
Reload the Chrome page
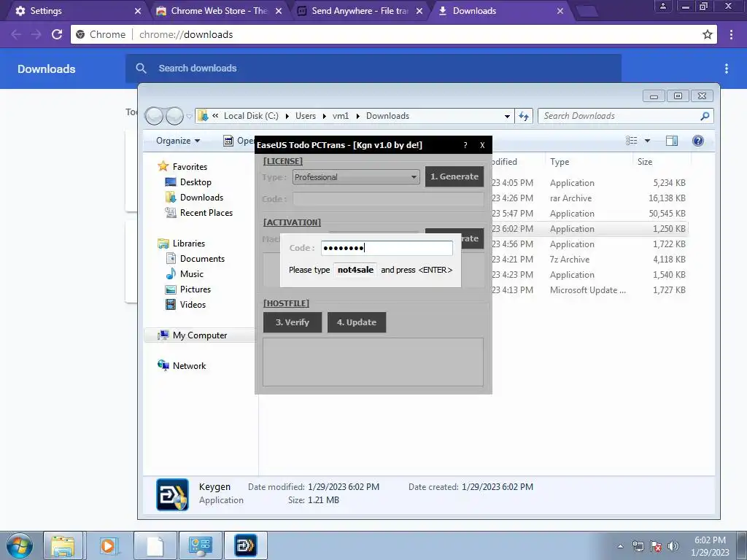(57, 34)
